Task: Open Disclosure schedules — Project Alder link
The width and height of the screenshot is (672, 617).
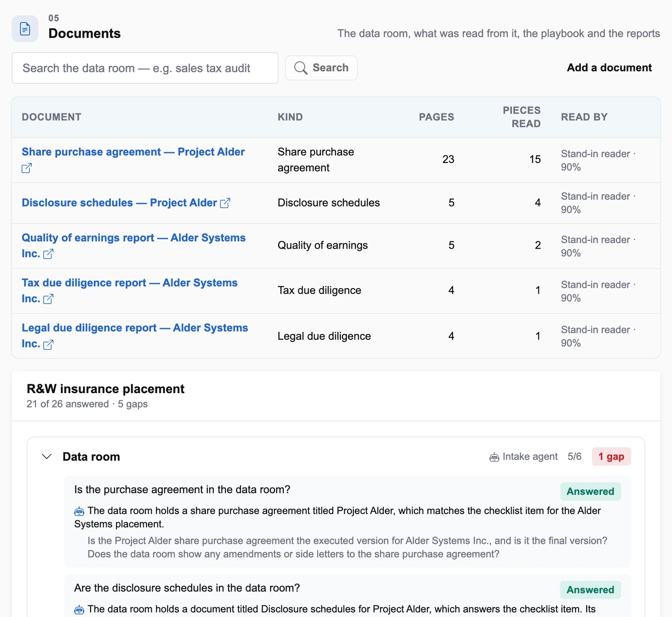Action: [119, 202]
